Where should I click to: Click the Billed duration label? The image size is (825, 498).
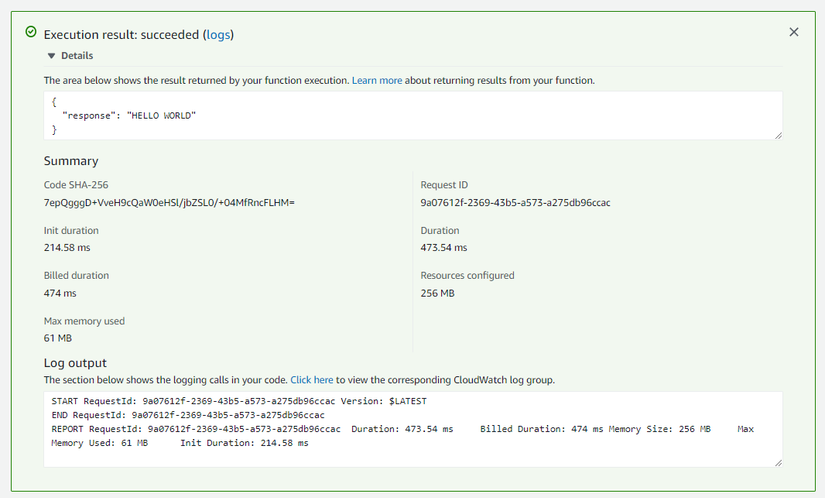76,276
